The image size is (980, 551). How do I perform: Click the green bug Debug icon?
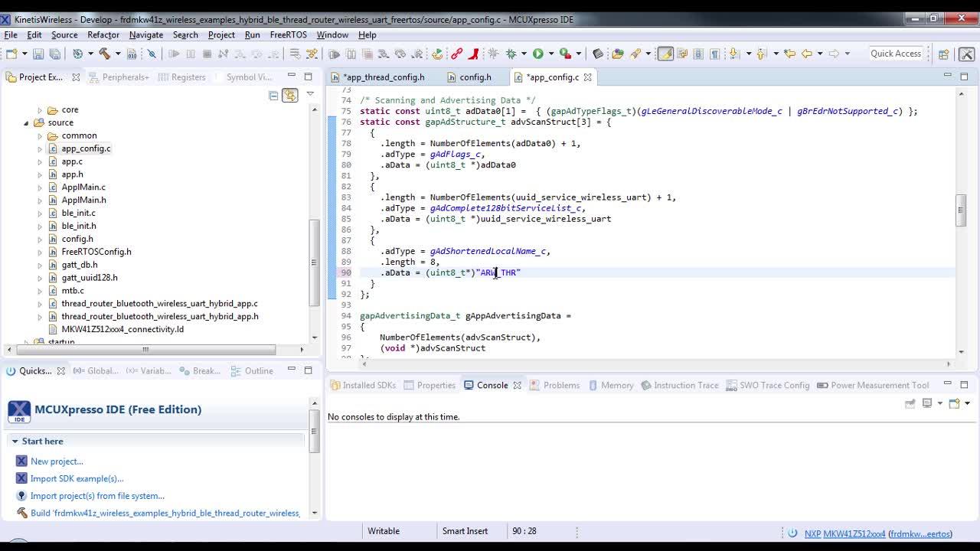511,54
